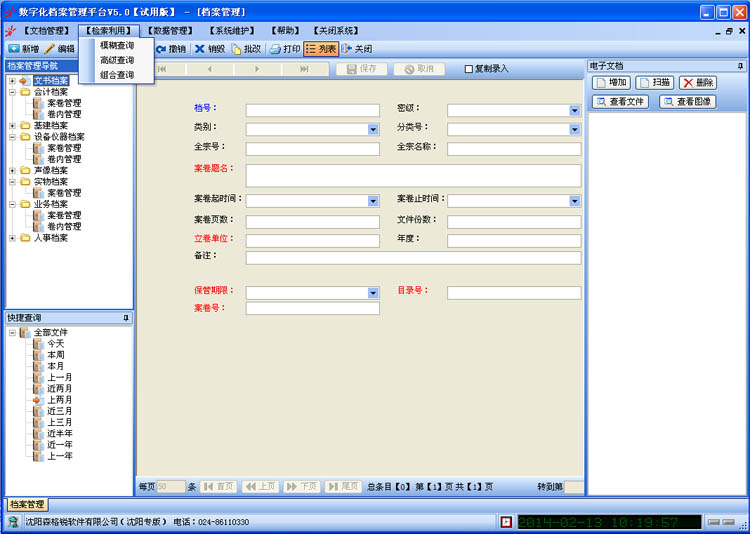Select 高级查询 from the open menu
The width and height of the screenshot is (750, 534).
[117, 60]
